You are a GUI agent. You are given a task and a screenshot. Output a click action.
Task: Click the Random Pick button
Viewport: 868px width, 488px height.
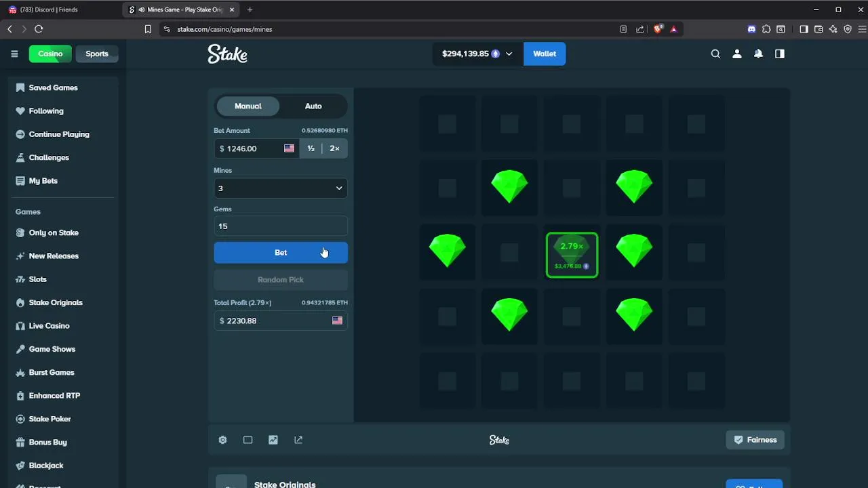281,280
